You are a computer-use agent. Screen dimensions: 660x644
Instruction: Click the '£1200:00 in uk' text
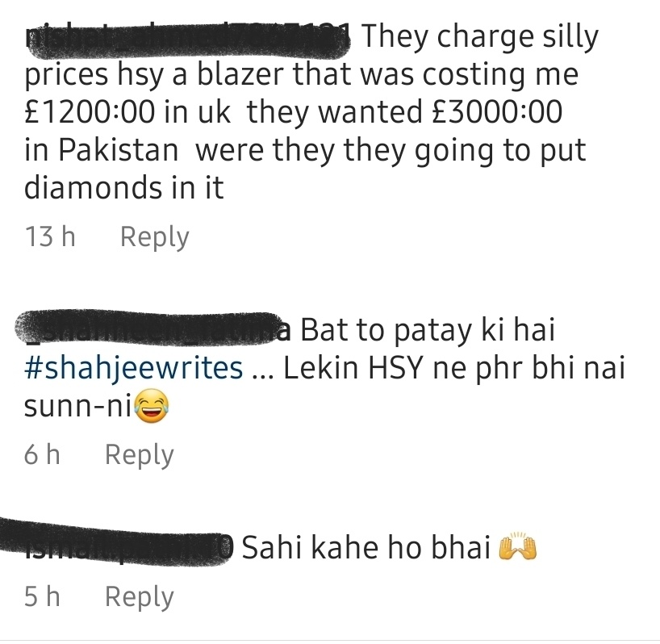click(x=127, y=112)
